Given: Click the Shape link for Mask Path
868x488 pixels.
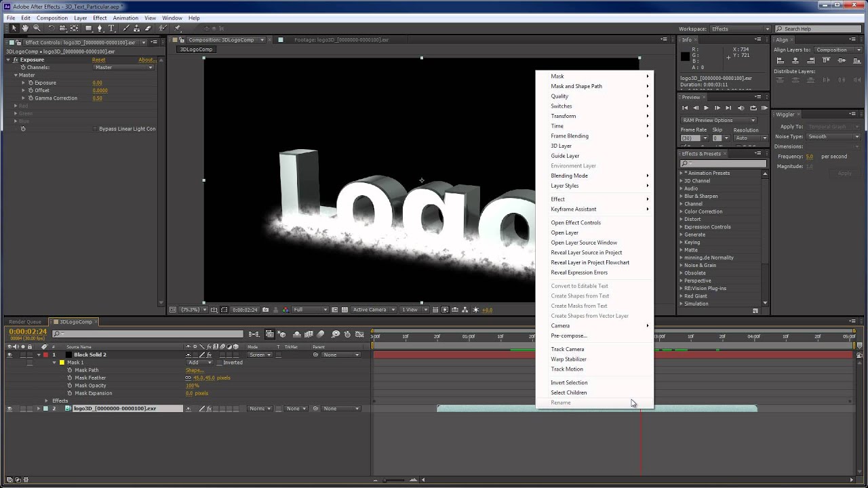Looking at the screenshot, I should pyautogui.click(x=195, y=370).
